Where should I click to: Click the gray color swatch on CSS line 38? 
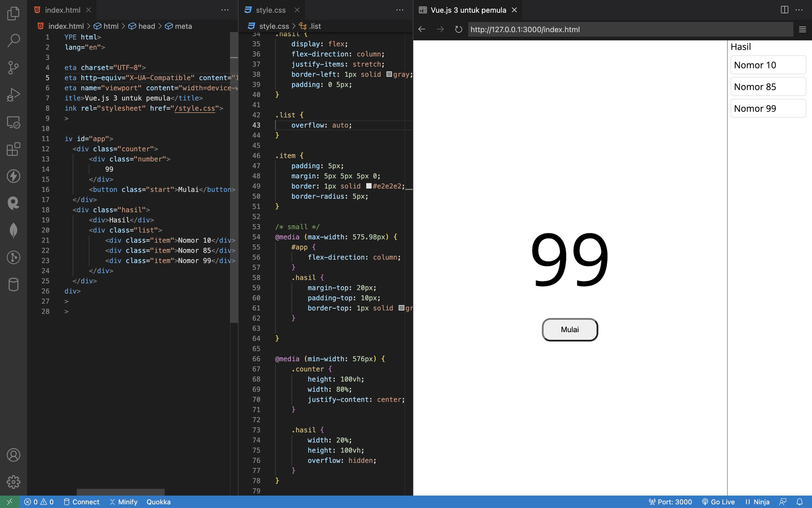(x=389, y=74)
